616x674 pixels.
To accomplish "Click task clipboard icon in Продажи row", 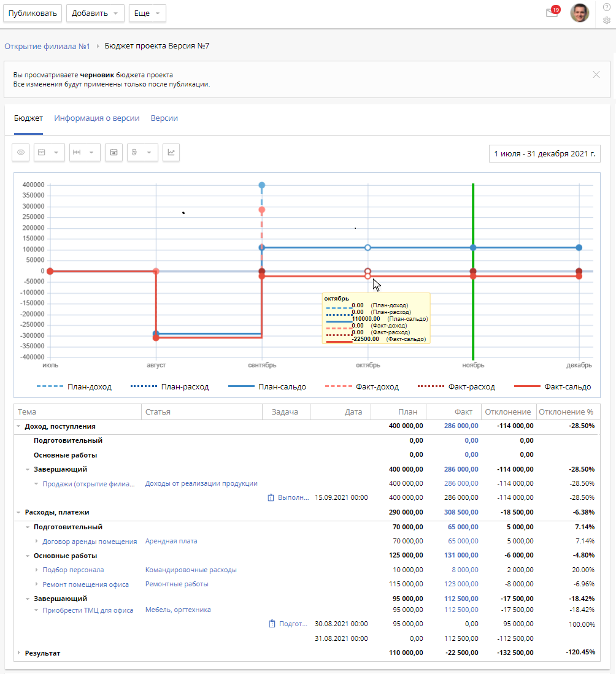I will click(x=271, y=497).
